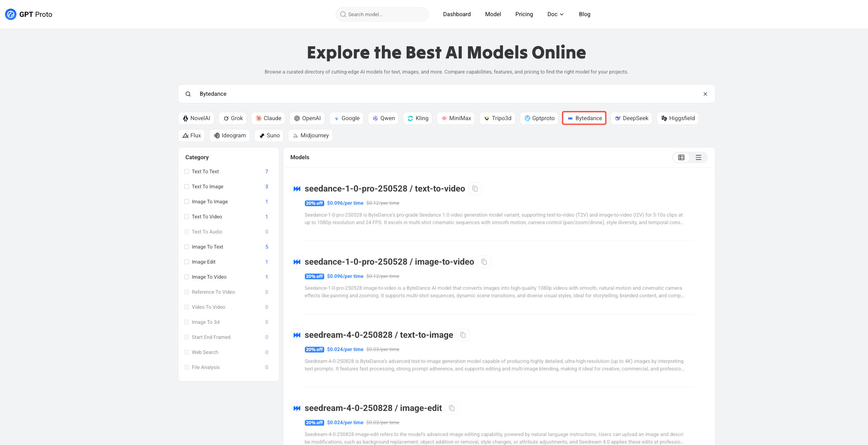This screenshot has height=445, width=868.
Task: Enable the Text To Image filter
Action: [187, 186]
